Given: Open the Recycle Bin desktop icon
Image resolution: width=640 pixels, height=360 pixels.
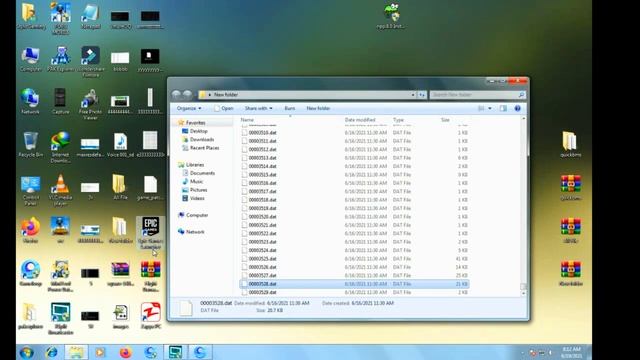Looking at the screenshot, I should pos(31,144).
